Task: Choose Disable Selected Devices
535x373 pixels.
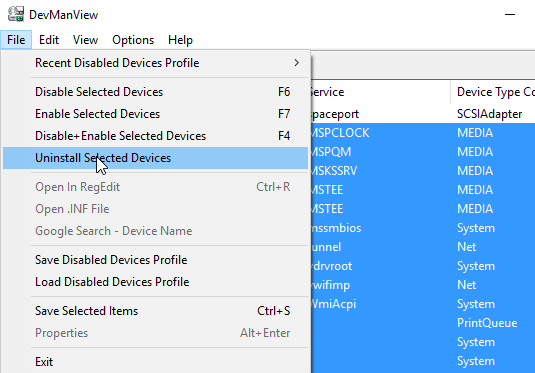Action: coord(155,92)
